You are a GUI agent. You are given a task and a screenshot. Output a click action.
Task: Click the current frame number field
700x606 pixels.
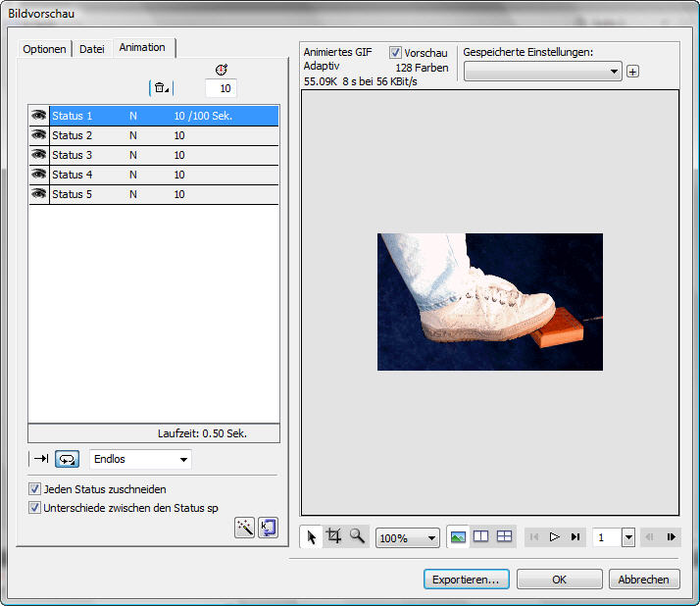(607, 537)
